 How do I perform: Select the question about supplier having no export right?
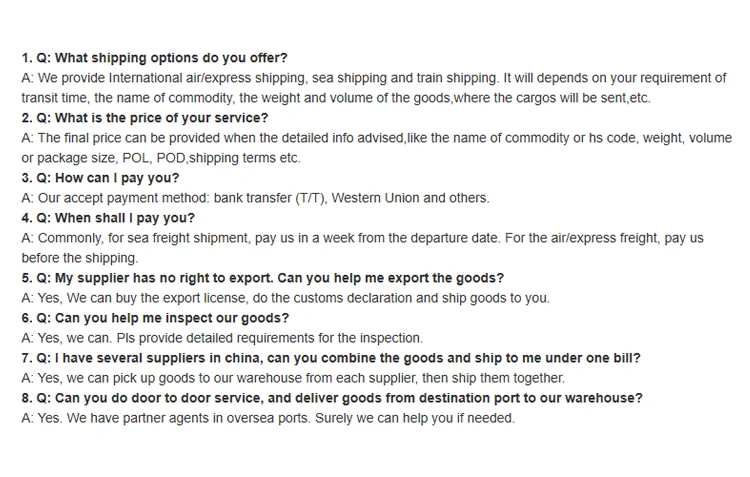click(262, 278)
